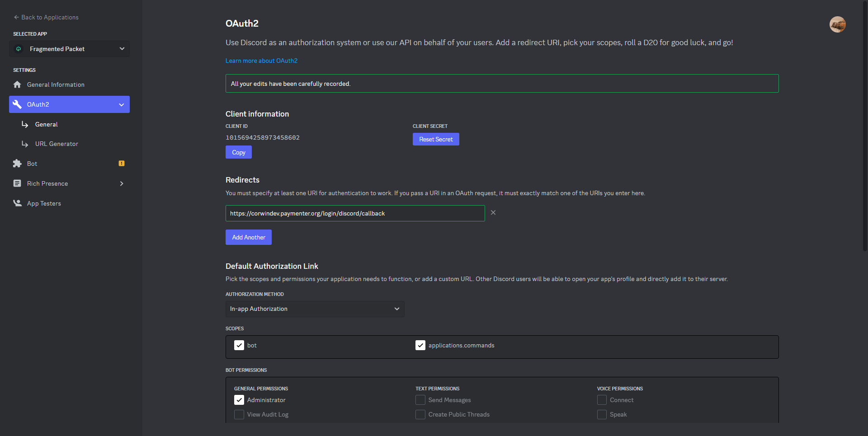The width and height of the screenshot is (868, 436).
Task: Open the Bot section via its icon
Action: tap(17, 164)
